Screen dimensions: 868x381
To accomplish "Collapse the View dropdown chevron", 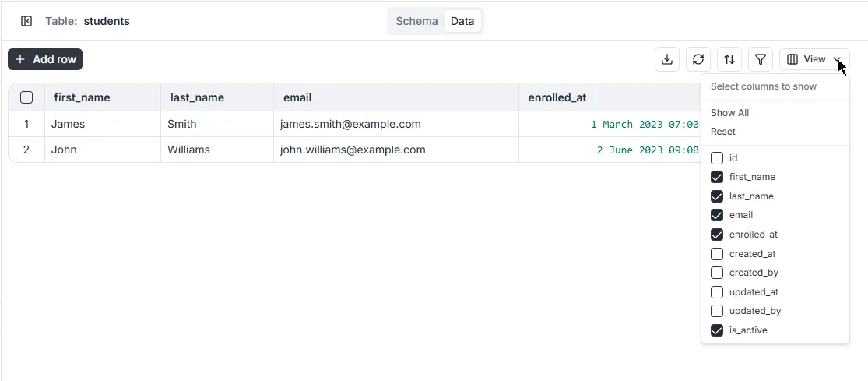I will 836,59.
